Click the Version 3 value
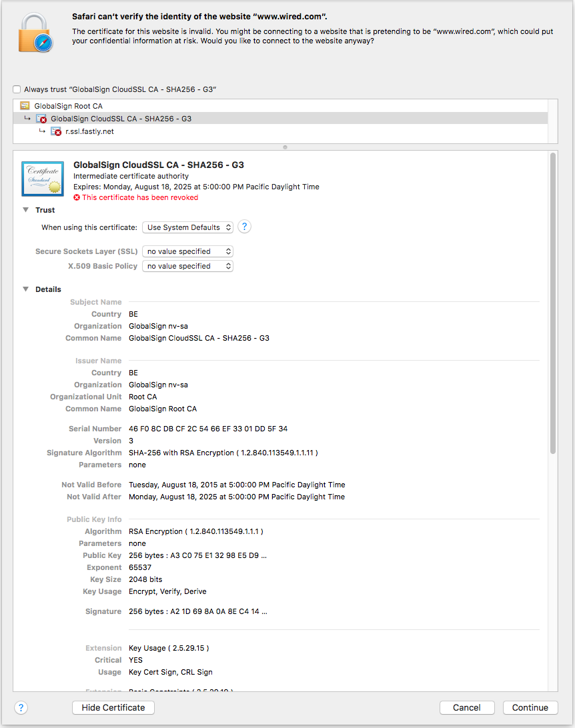575x728 pixels. pyautogui.click(x=131, y=441)
